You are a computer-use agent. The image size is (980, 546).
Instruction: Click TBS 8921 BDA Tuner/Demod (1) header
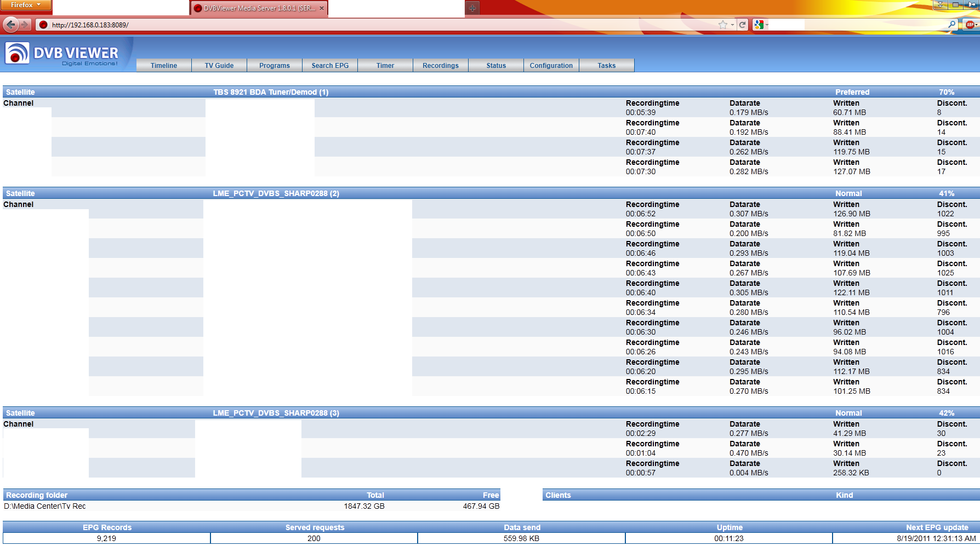(x=271, y=92)
